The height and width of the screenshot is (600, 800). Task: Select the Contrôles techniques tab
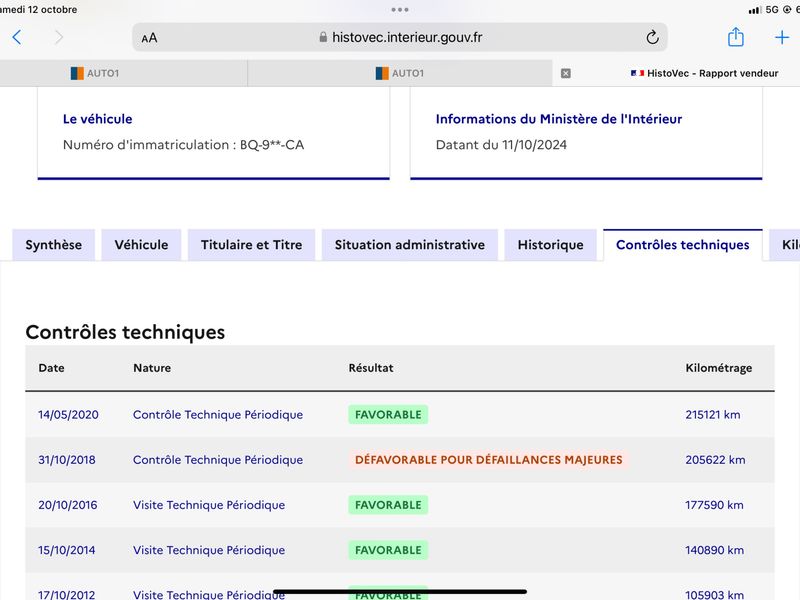click(683, 245)
